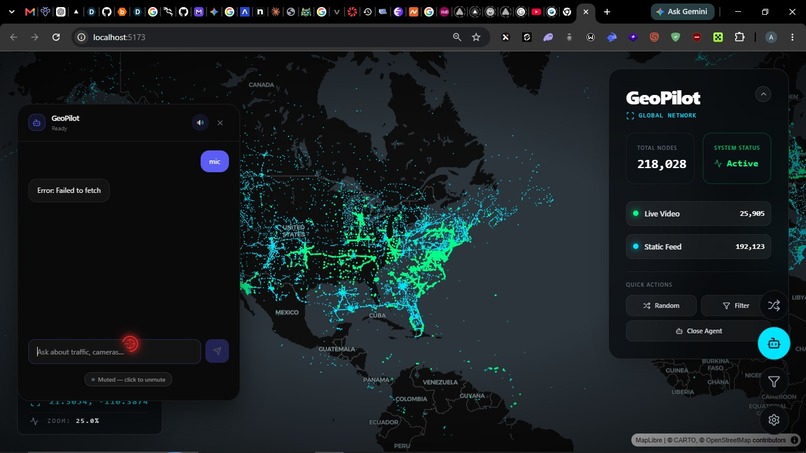The width and height of the screenshot is (806, 453).
Task: Click the black X extension icon
Action: coord(505,37)
